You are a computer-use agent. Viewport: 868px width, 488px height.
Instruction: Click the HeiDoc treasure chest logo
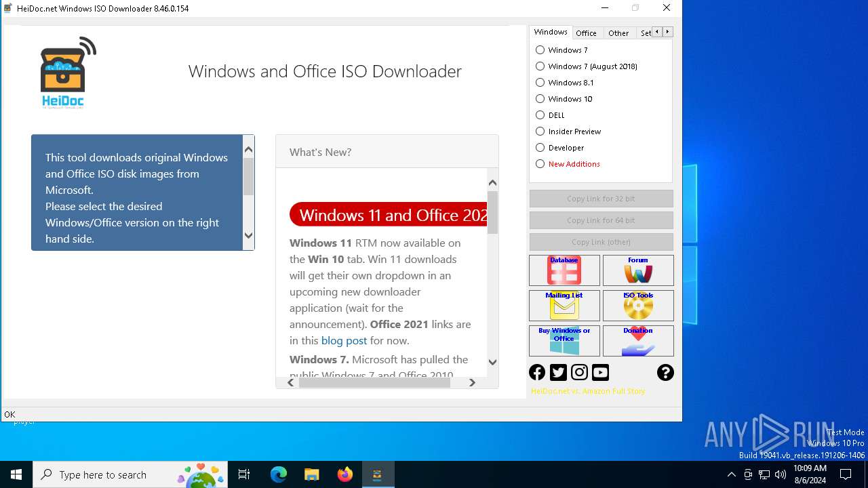[67, 73]
